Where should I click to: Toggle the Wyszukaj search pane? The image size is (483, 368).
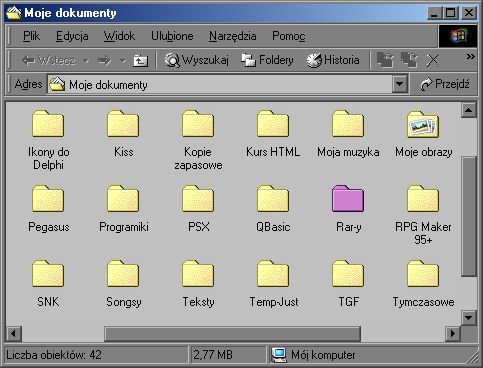[197, 60]
